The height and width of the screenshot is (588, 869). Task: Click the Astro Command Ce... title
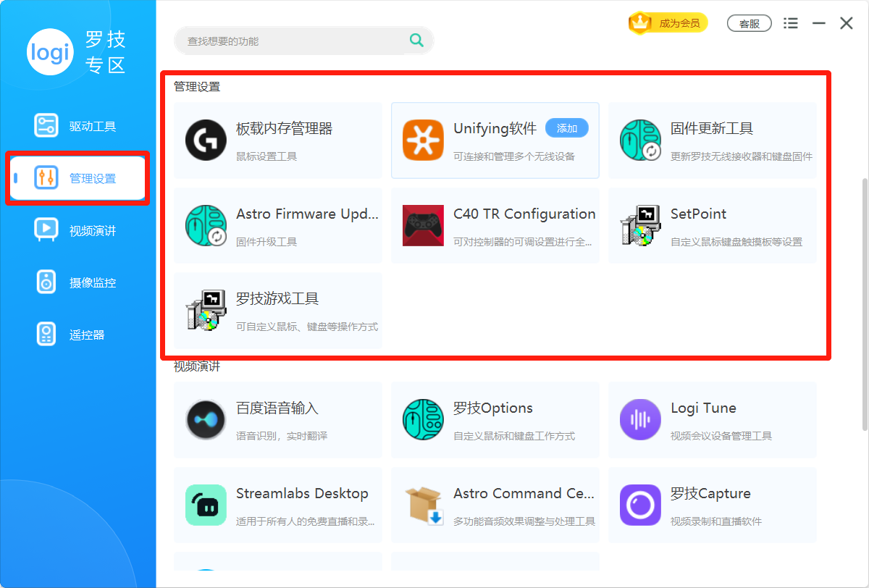(x=524, y=494)
